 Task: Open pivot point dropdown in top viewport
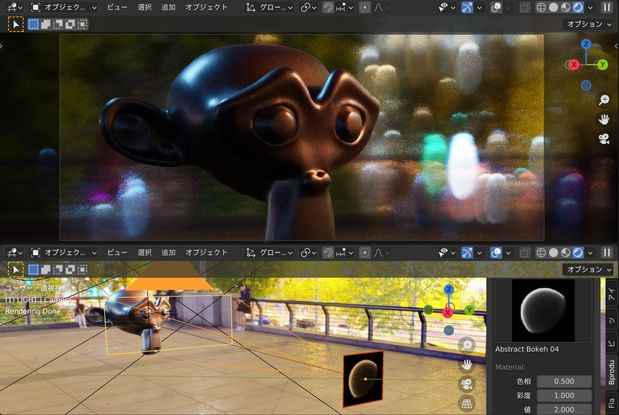tap(308, 8)
